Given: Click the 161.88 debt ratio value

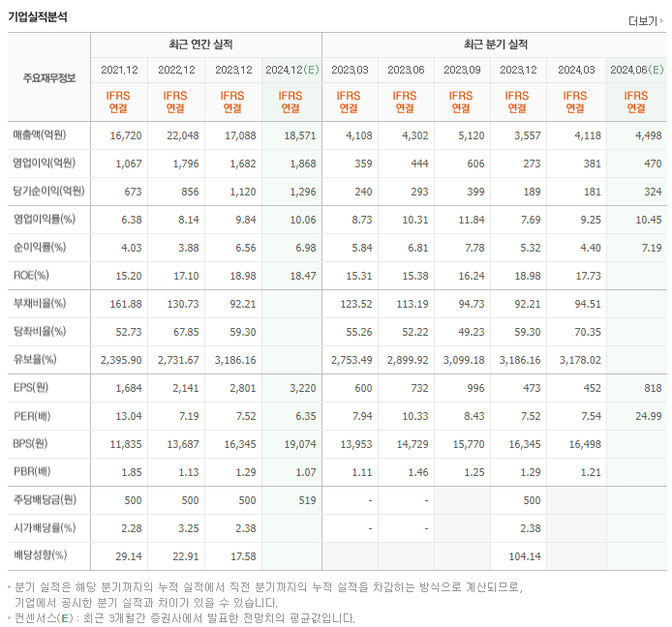Looking at the screenshot, I should pyautogui.click(x=126, y=304).
